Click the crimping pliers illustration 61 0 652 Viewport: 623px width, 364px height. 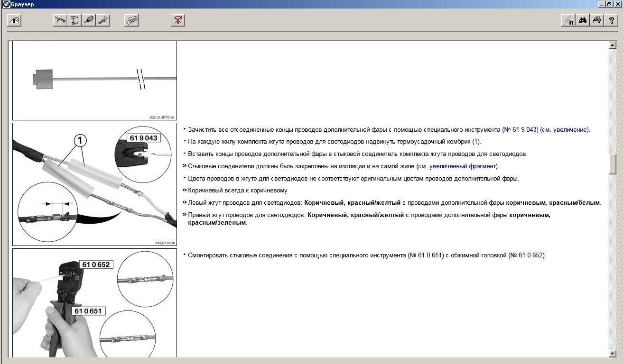coord(94,303)
